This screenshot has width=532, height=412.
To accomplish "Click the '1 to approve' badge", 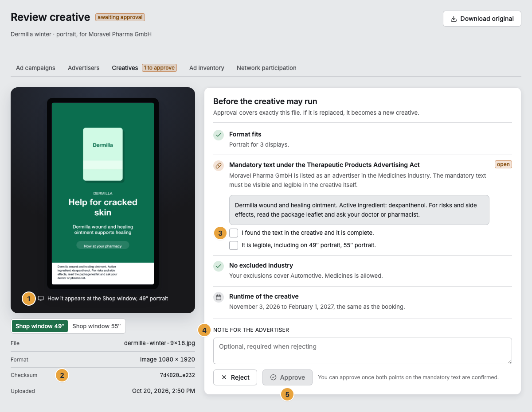I will 159,68.
